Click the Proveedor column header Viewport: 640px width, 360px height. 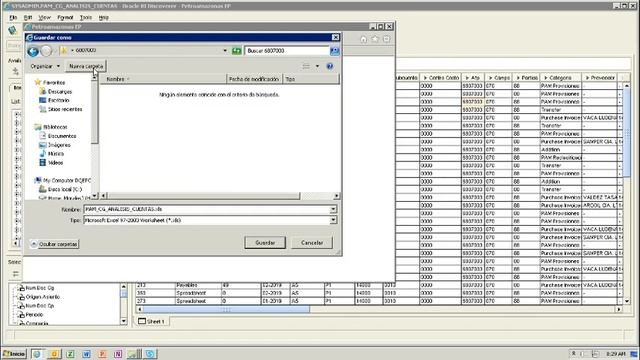600,78
